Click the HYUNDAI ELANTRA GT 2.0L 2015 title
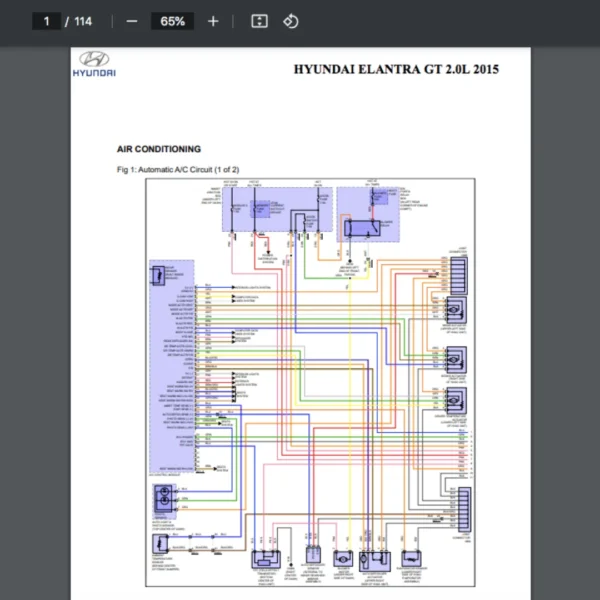The image size is (600, 600). pyautogui.click(x=396, y=69)
